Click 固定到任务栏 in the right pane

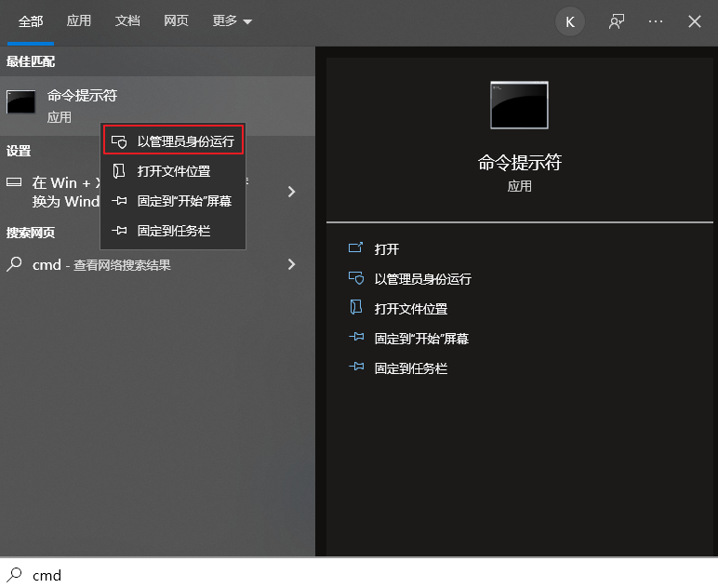(411, 368)
